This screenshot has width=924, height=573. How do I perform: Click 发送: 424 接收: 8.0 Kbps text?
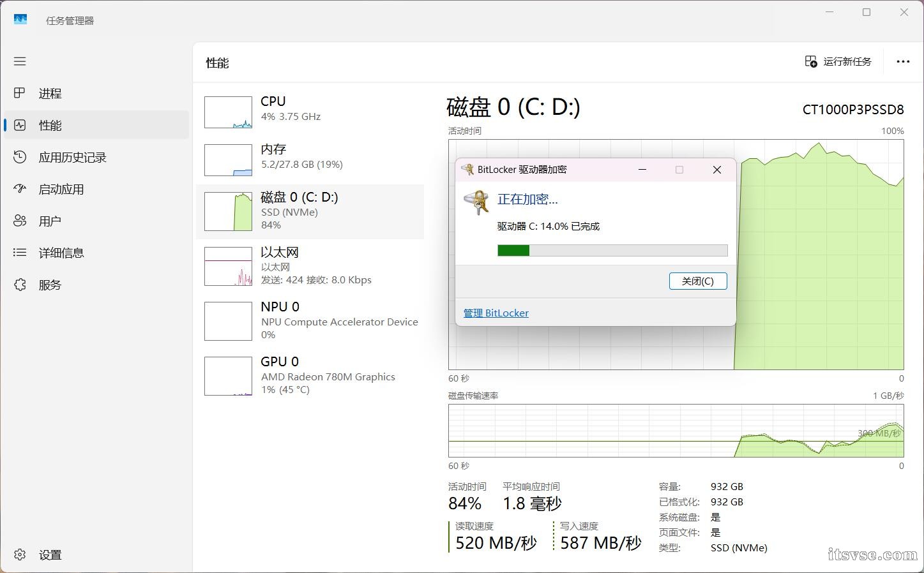316,280
